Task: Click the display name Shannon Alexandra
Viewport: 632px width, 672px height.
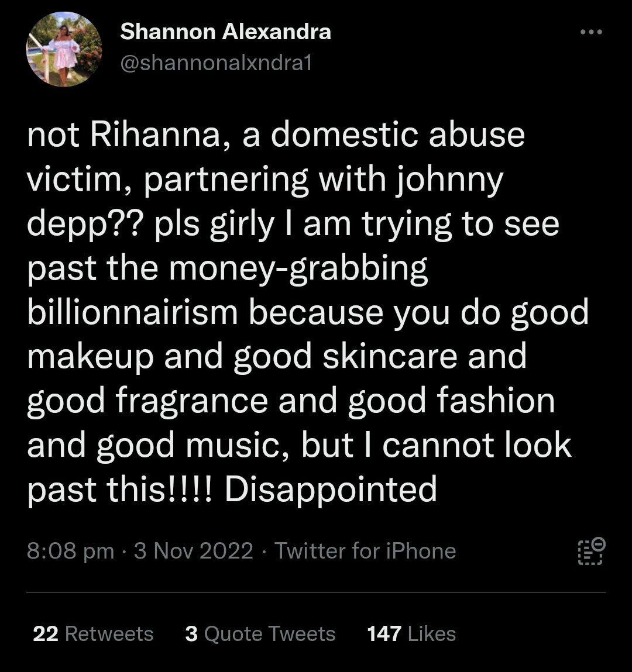Action: click(225, 32)
